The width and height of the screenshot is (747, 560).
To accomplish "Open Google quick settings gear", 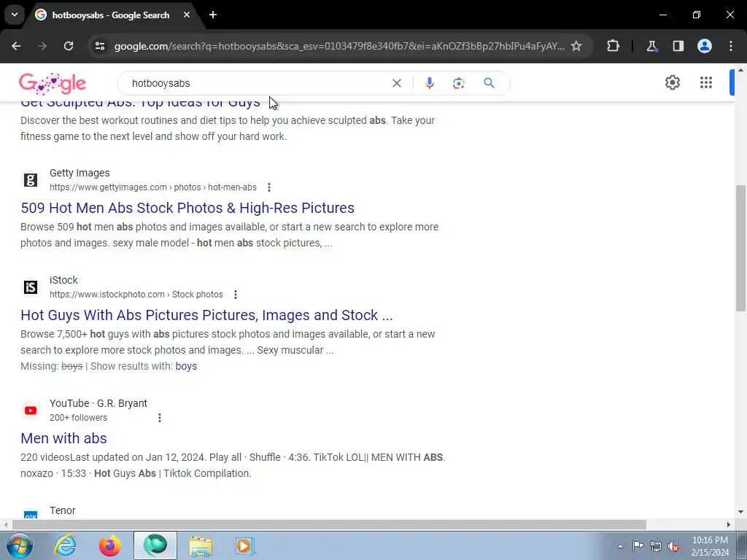I will [x=672, y=82].
